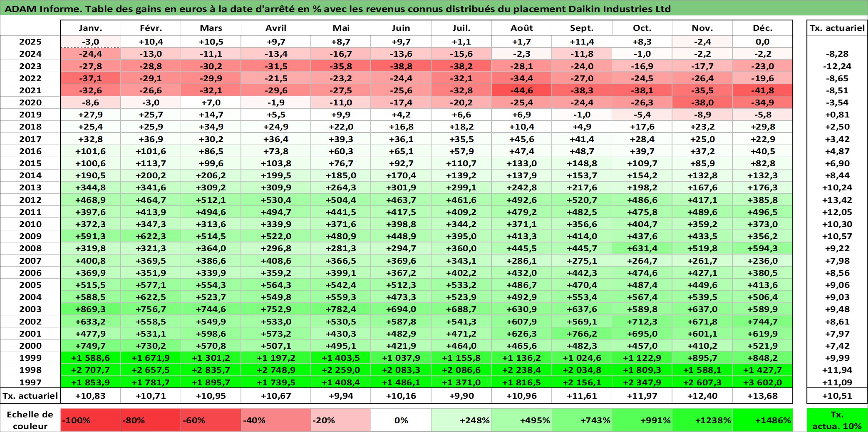Image resolution: width=868 pixels, height=432 pixels.
Task: Click the +148,8 cell for September 2015
Action: (x=582, y=163)
